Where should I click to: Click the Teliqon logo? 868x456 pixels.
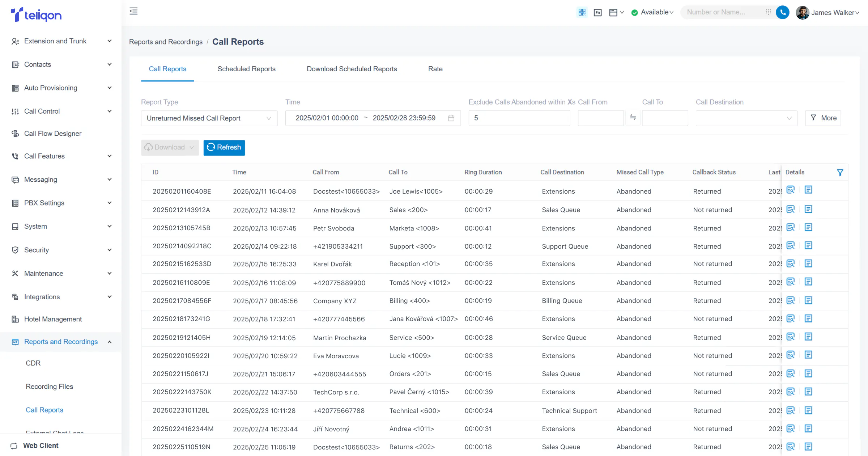pos(36,14)
